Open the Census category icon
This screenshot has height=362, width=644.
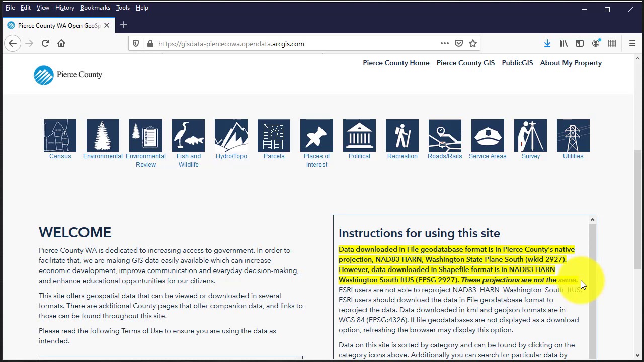click(60, 135)
